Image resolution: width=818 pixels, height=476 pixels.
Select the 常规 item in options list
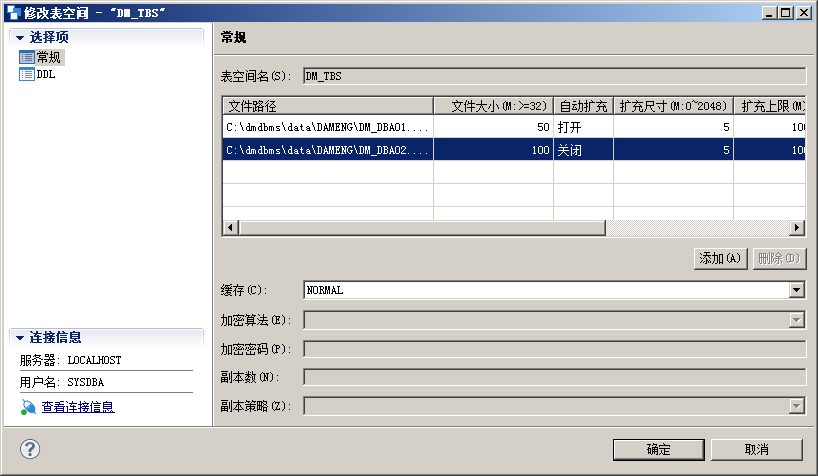[49, 57]
